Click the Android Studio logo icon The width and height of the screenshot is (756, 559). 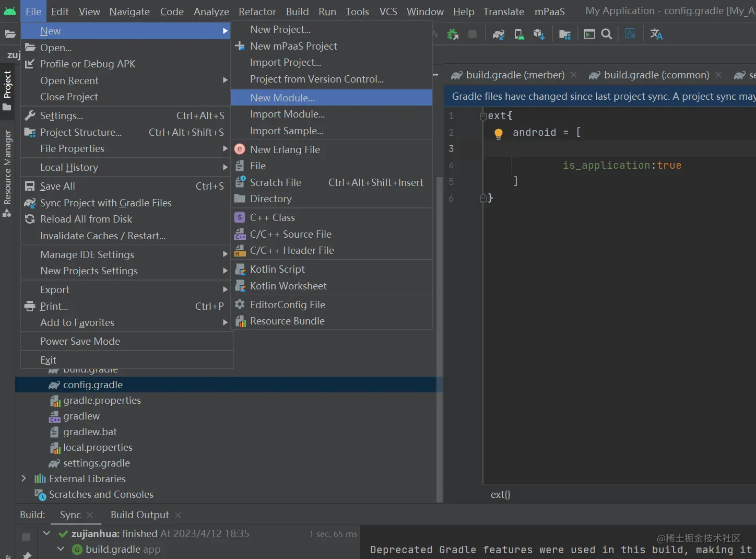[9, 11]
